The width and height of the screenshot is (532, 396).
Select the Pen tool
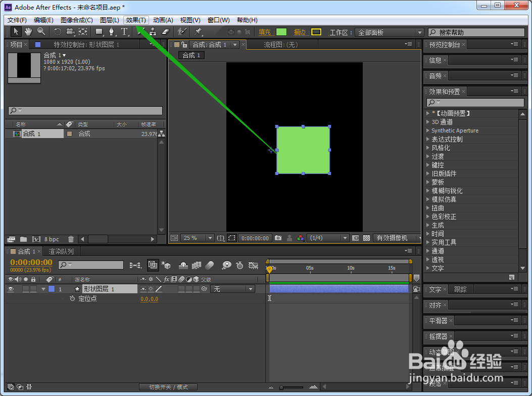click(112, 32)
